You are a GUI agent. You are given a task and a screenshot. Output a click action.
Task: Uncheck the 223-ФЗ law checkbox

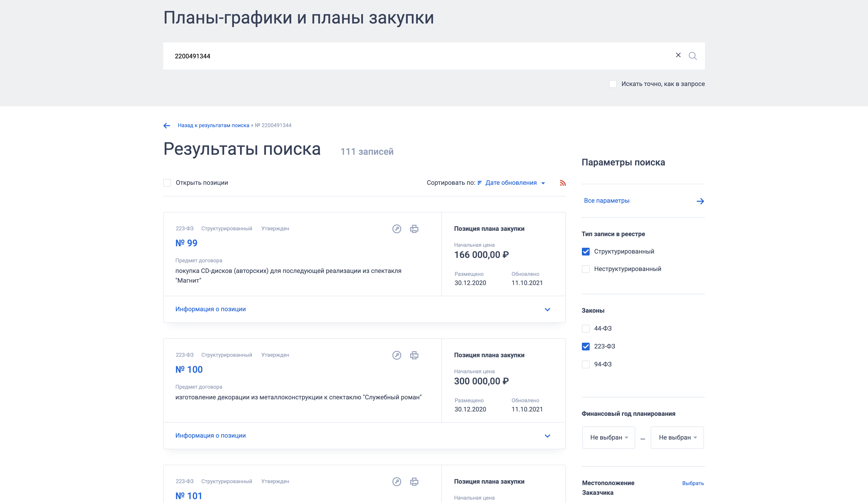click(x=586, y=346)
